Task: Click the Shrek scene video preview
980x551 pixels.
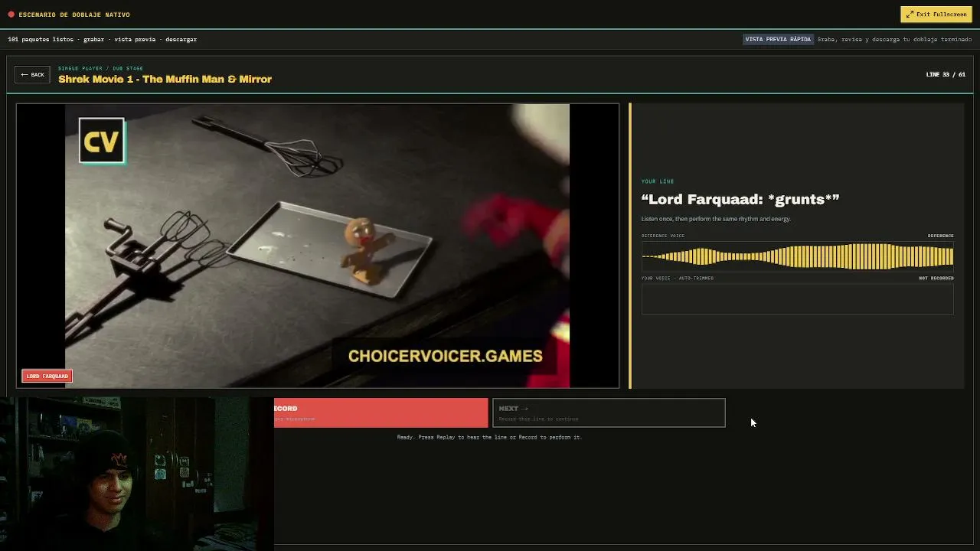Action: click(x=318, y=246)
